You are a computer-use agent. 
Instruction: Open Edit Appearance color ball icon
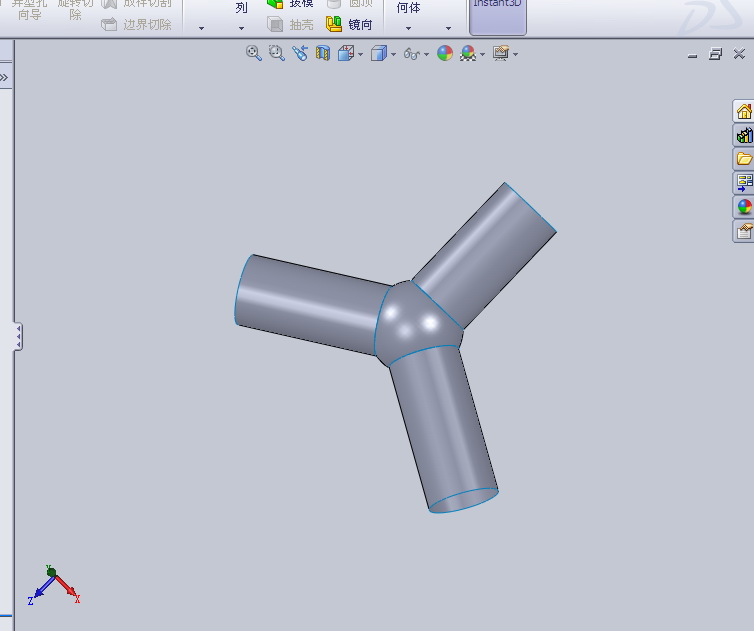(x=445, y=53)
